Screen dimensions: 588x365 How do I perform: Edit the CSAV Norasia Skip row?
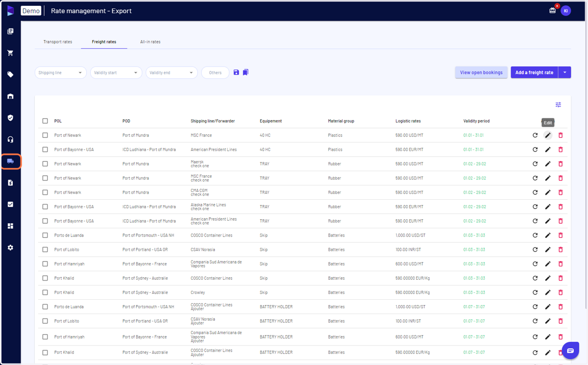[548, 250]
